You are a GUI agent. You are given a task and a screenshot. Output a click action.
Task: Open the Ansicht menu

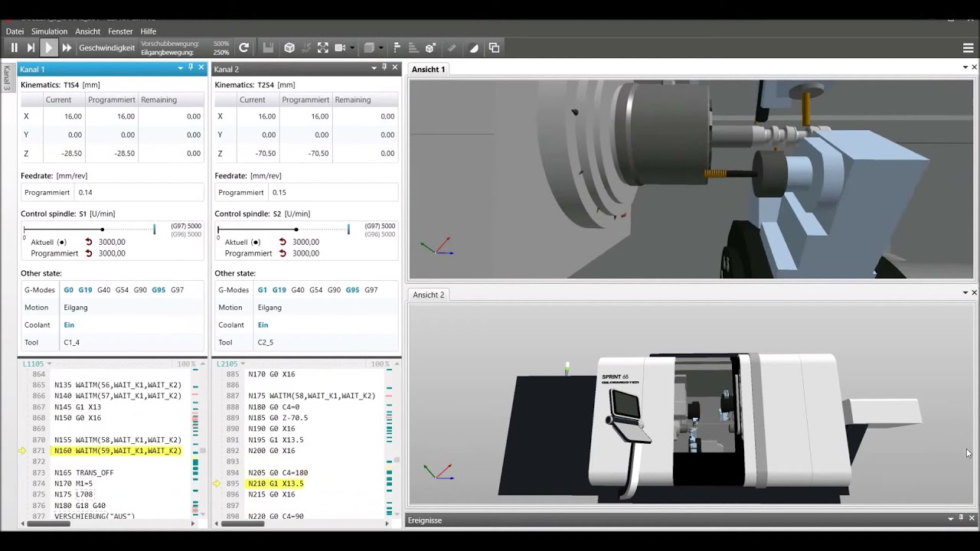pos(87,31)
